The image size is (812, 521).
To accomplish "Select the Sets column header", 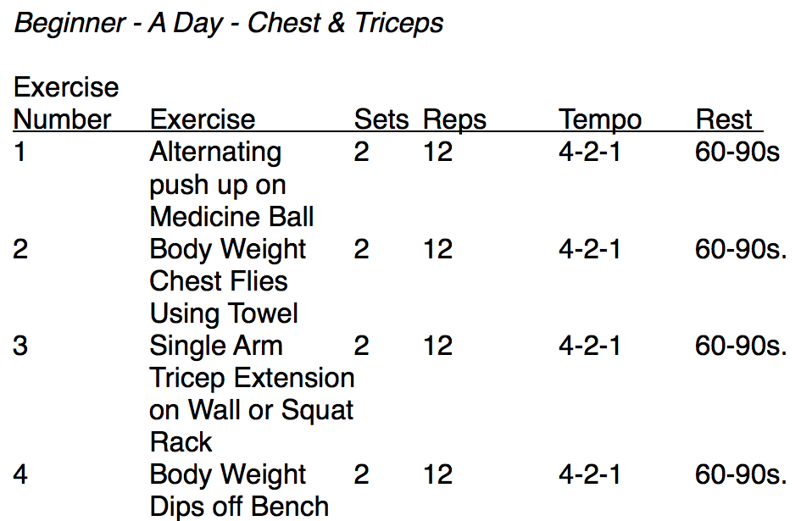I will pyautogui.click(x=381, y=119).
